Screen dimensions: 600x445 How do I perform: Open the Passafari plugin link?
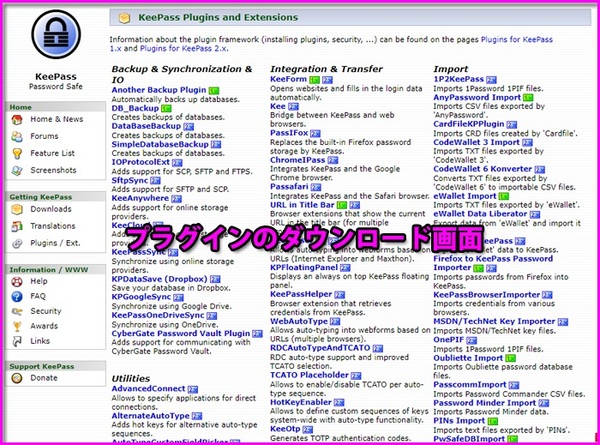289,187
